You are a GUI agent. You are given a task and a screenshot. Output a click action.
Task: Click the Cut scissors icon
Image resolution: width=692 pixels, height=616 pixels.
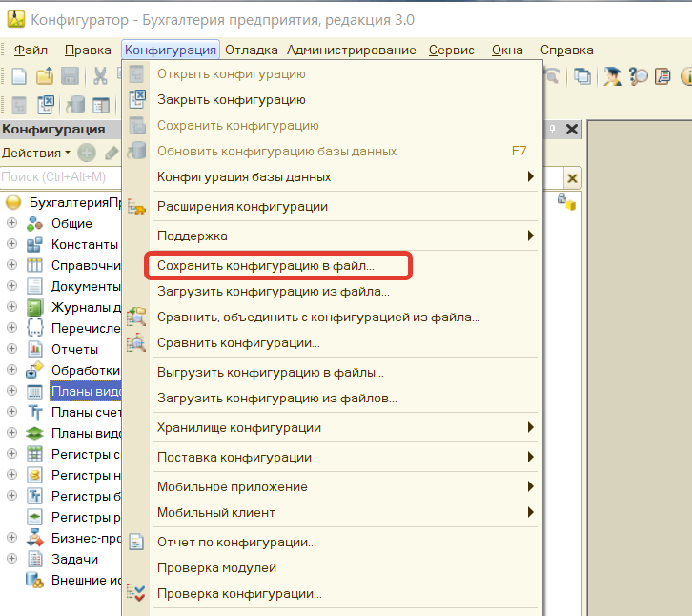[97, 76]
